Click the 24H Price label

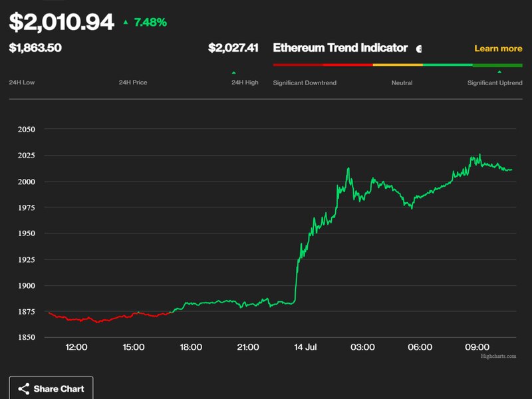(133, 82)
